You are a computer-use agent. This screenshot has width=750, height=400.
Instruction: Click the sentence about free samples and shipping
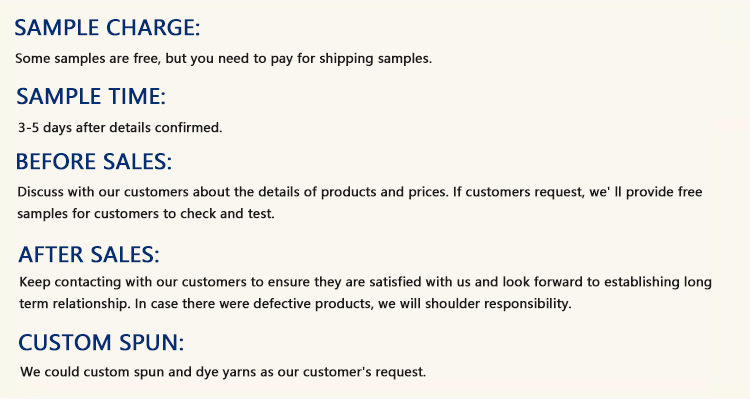tap(224, 58)
